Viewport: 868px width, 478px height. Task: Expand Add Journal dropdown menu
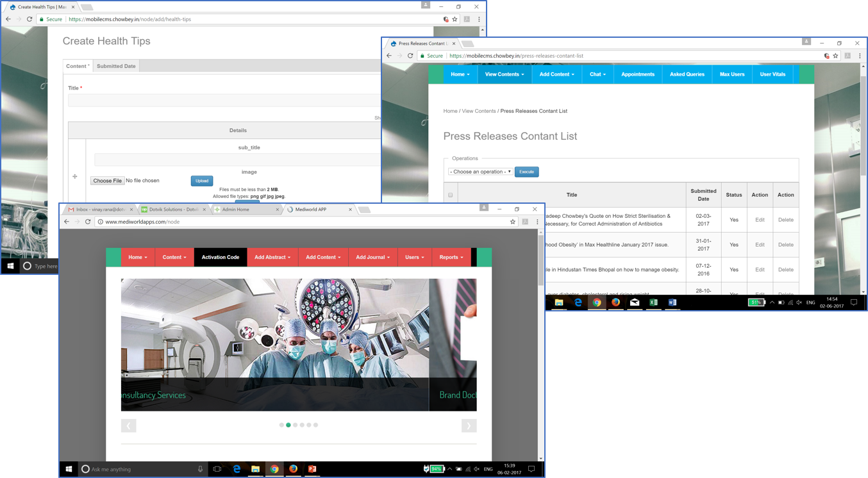(373, 257)
